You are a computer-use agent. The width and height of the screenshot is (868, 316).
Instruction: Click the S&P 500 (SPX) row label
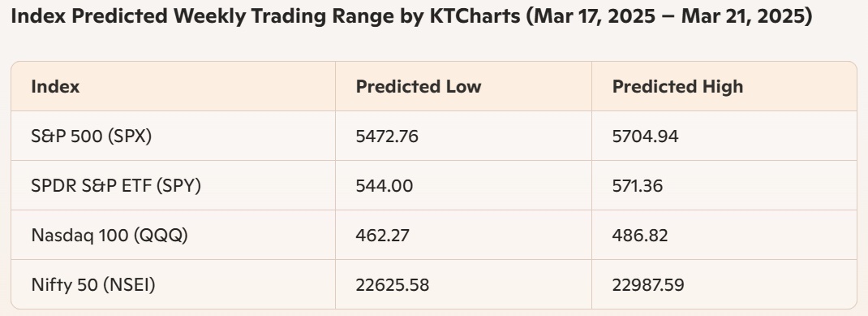coord(92,136)
